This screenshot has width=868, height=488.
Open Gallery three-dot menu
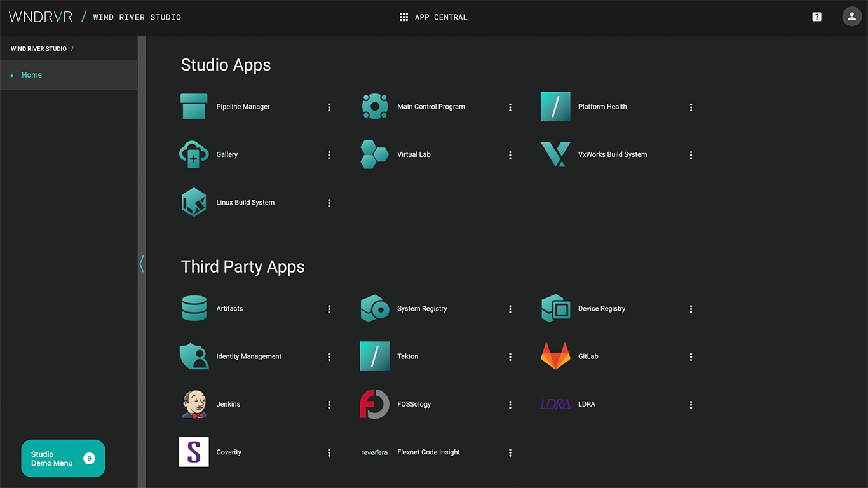click(329, 155)
